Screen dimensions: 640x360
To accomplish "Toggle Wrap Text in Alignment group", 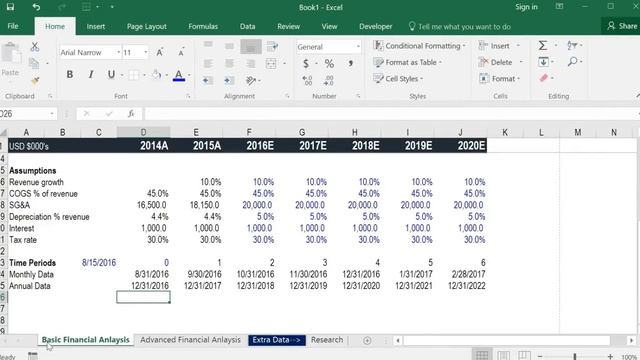I will point(272,46).
